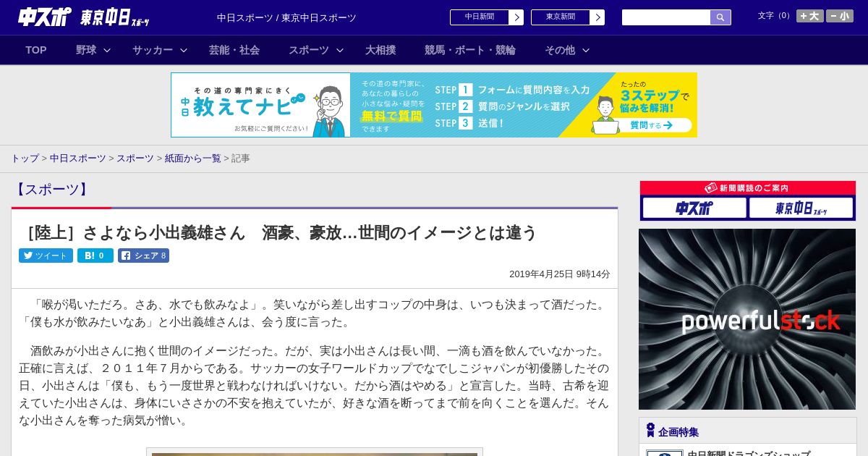868x456 pixels.
Task: Open the 野球 navigation menu
Action: pos(86,50)
